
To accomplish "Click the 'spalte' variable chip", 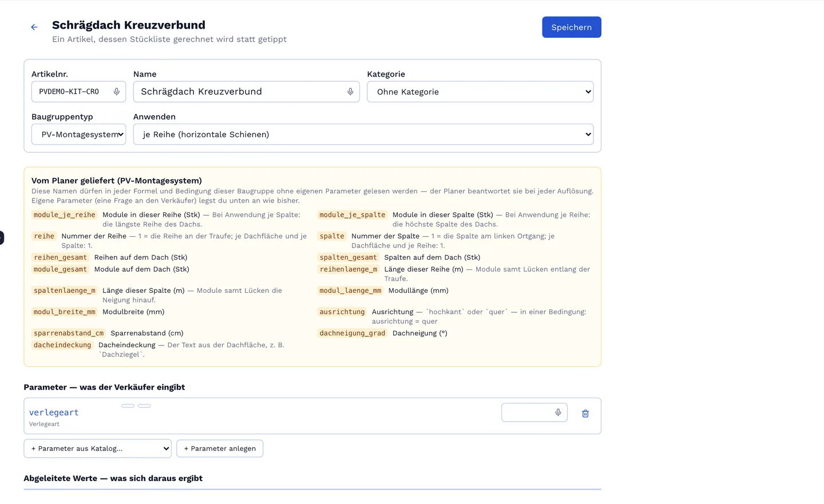I will (332, 236).
